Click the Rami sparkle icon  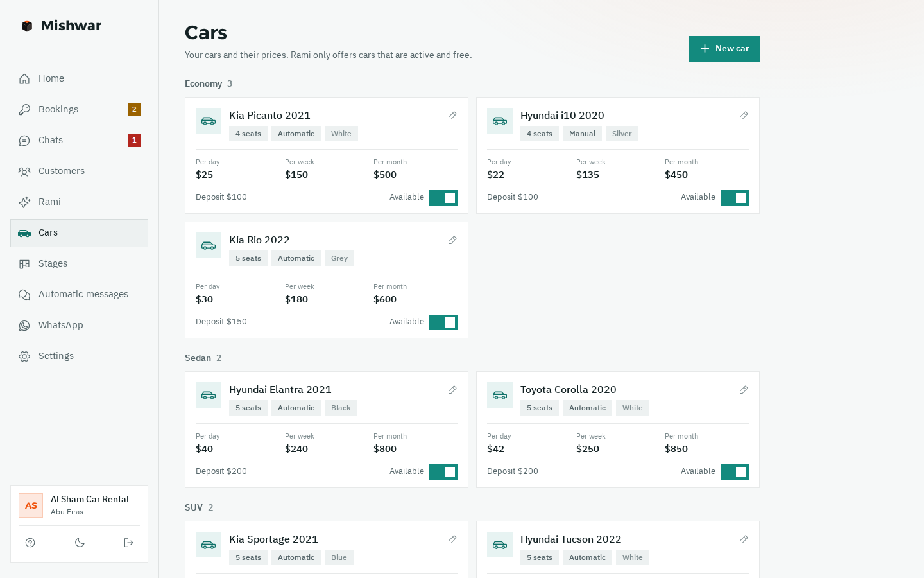pyautogui.click(x=24, y=202)
